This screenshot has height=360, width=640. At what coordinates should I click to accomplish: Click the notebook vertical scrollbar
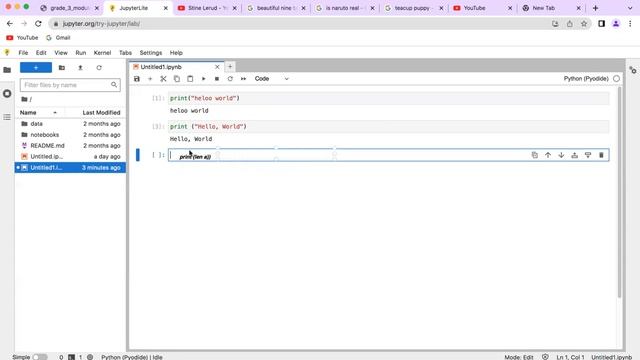coord(620,192)
